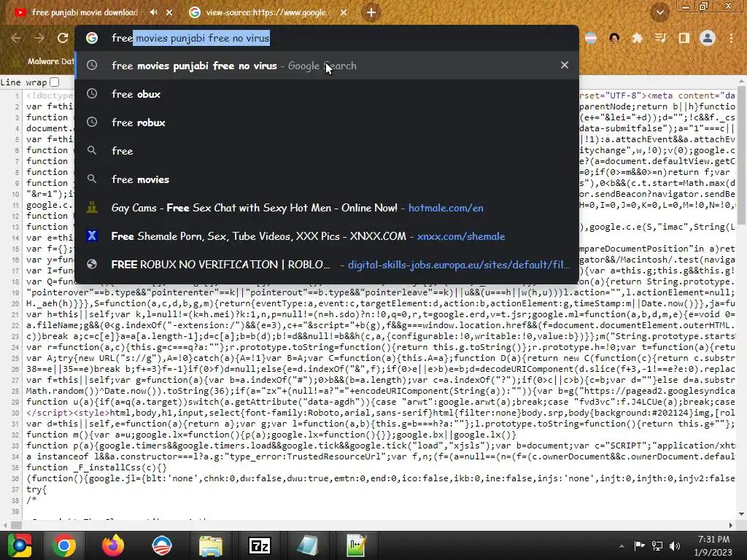Reload the page with the refresh icon

(63, 38)
